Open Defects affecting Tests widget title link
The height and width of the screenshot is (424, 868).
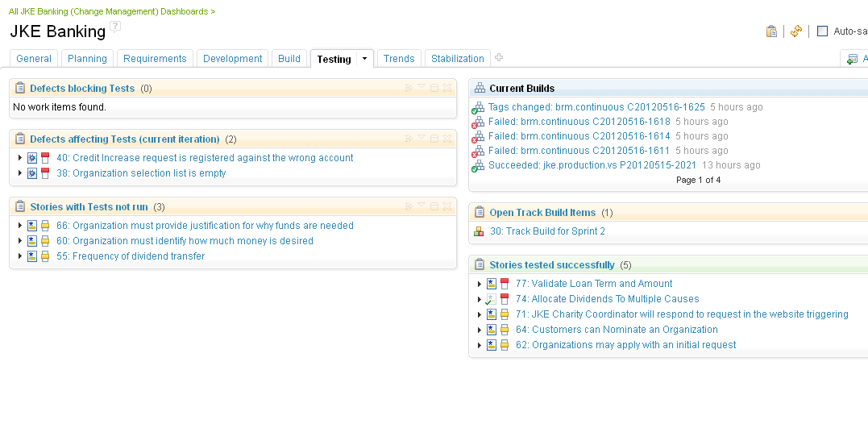[x=125, y=139]
